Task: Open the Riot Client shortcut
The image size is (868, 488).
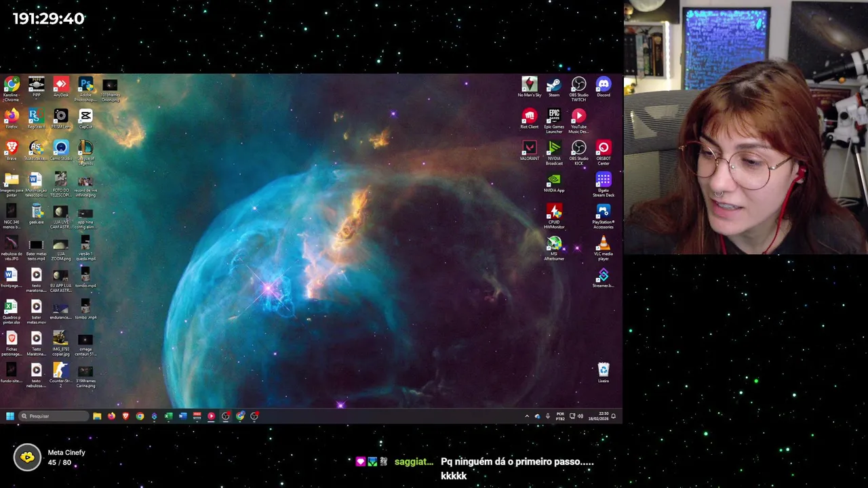Action: (x=530, y=119)
